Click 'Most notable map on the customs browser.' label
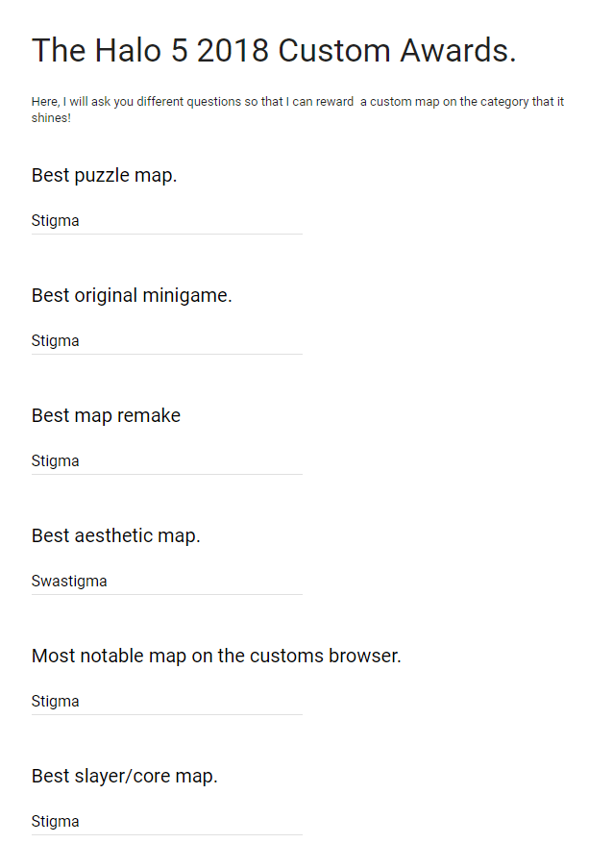The height and width of the screenshot is (868, 613). click(x=216, y=657)
